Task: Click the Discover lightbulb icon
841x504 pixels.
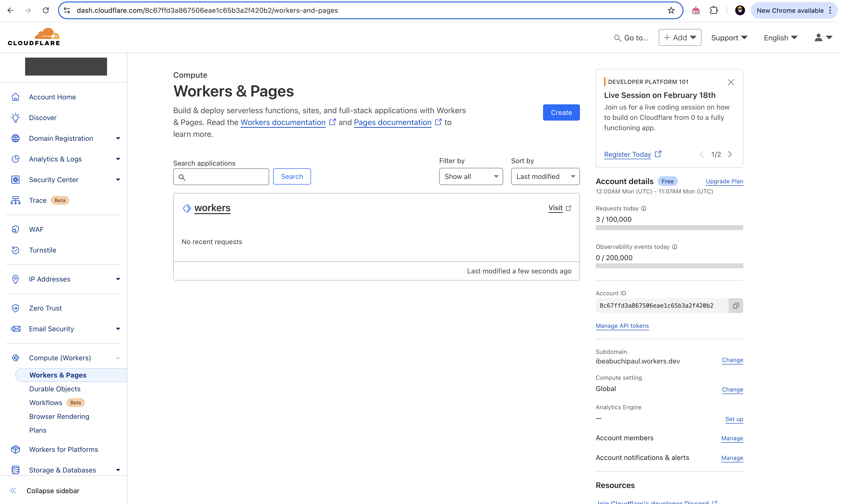Action: pyautogui.click(x=15, y=117)
